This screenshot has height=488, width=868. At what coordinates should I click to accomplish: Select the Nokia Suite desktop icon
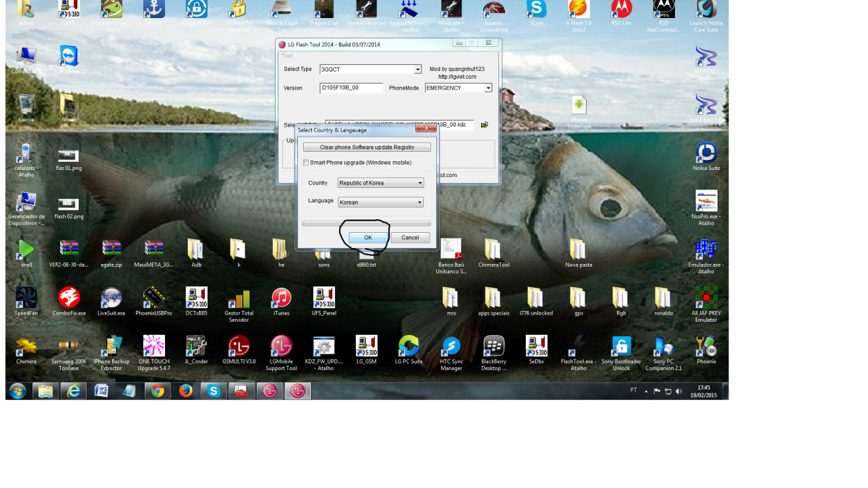tap(706, 157)
